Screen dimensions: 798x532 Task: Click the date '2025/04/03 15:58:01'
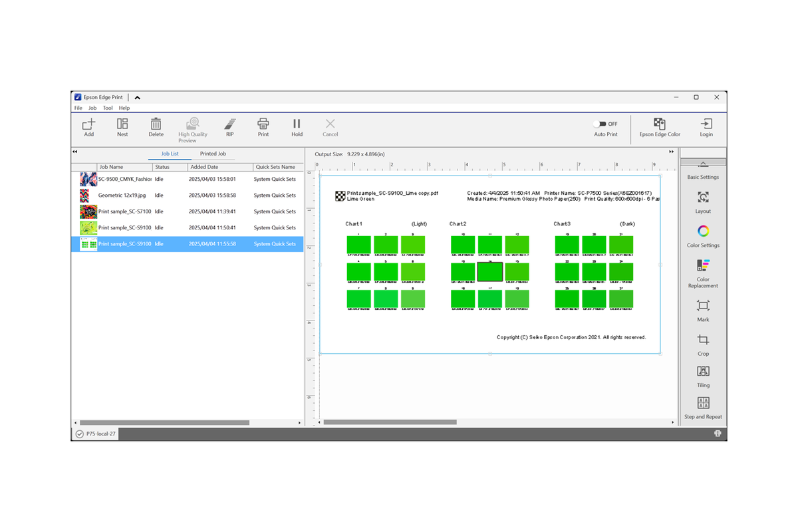pyautogui.click(x=212, y=179)
